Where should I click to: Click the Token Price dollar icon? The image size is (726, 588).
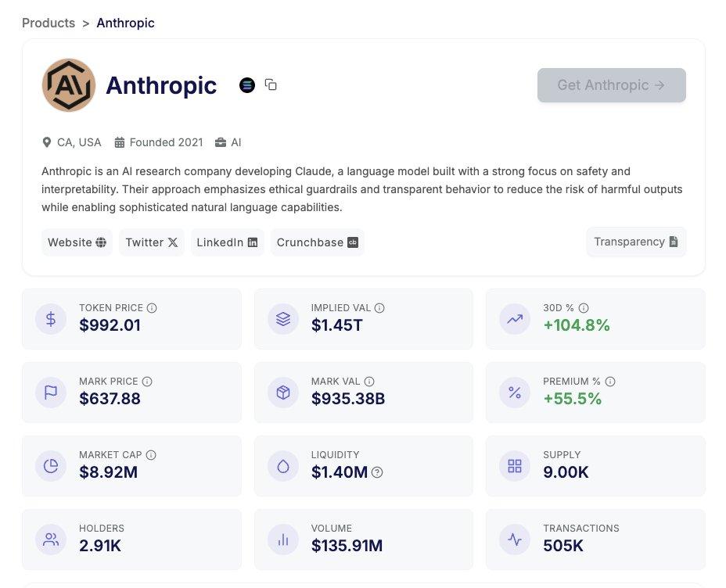[x=51, y=319]
